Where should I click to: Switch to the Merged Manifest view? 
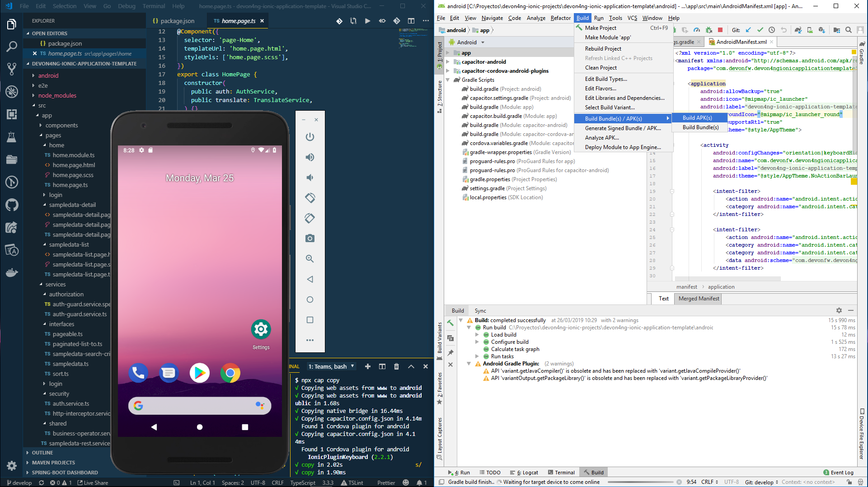(699, 299)
